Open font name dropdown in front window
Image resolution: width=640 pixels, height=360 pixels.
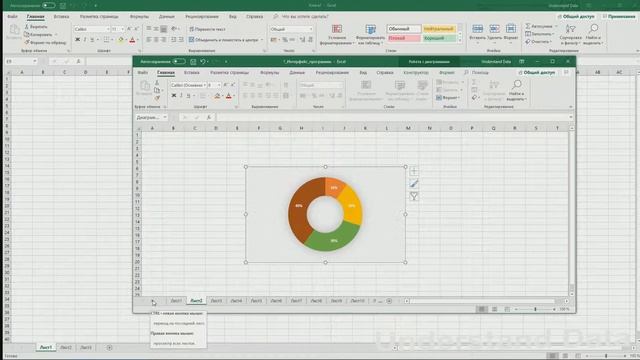(204, 85)
